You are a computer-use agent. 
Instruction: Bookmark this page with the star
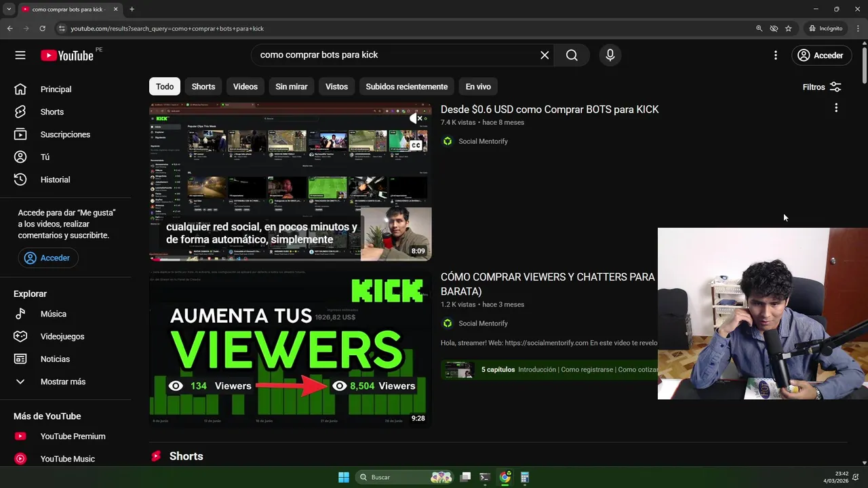tap(788, 28)
